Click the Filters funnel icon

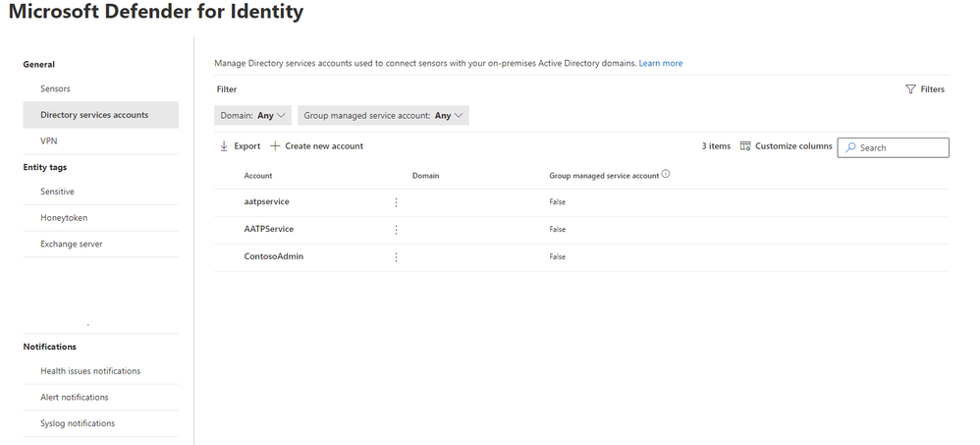click(910, 89)
